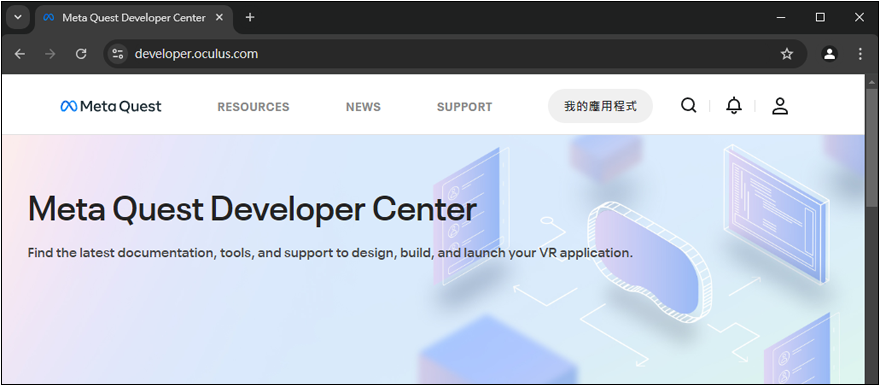Go back with the browser back arrow

point(20,54)
